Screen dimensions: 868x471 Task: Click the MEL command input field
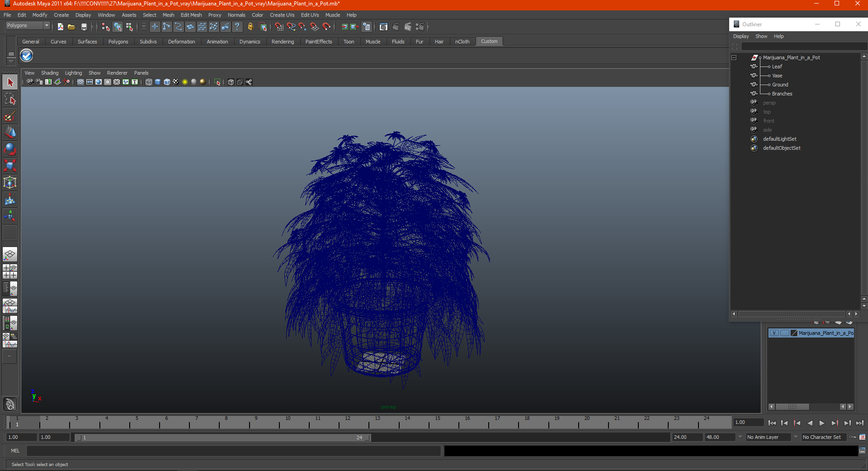pyautogui.click(x=233, y=451)
